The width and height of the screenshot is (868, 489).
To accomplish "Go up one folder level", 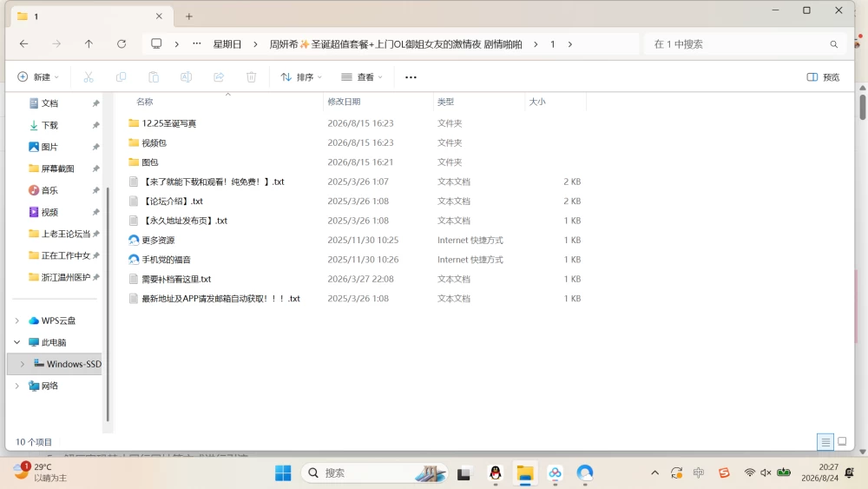I will pos(89,43).
